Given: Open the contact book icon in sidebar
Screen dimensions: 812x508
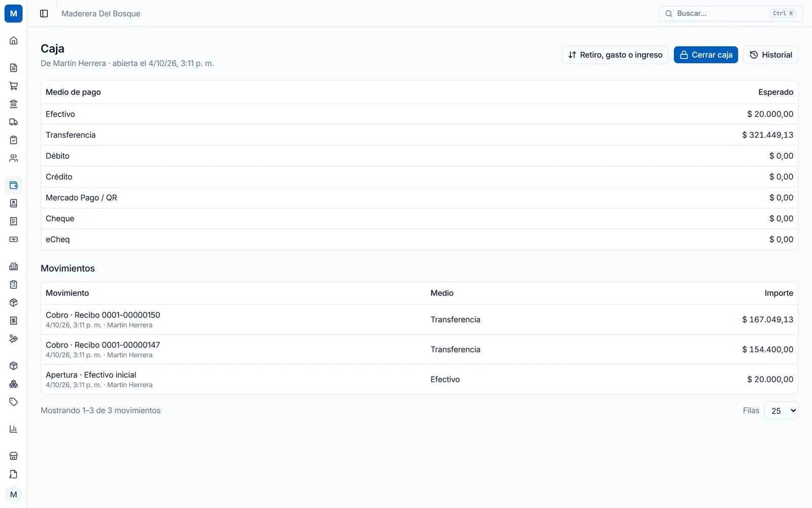Looking at the screenshot, I should [x=14, y=203].
